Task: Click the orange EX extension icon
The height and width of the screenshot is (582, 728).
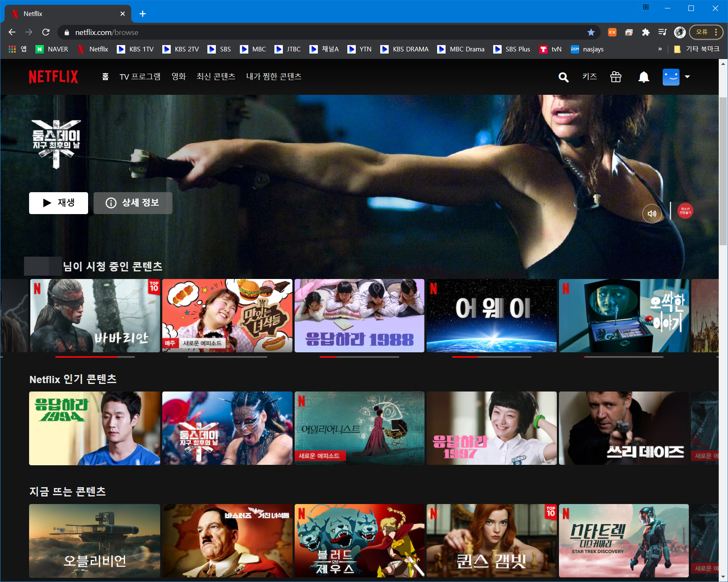Action: coord(612,32)
